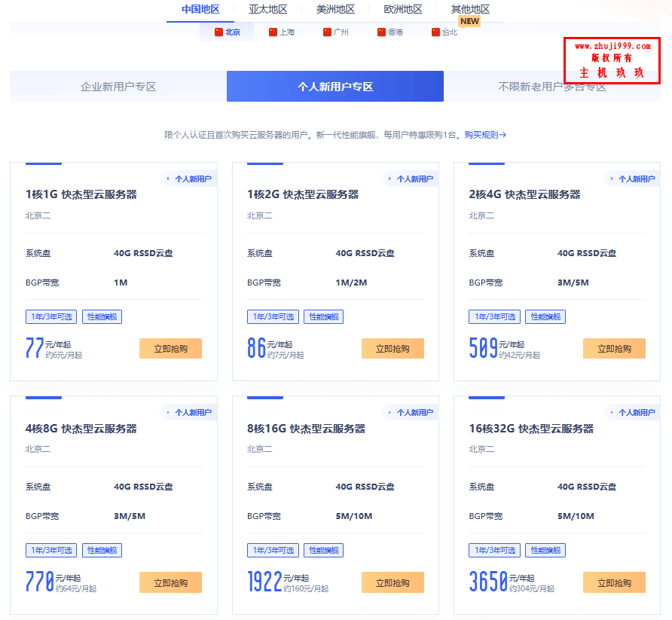Image resolution: width=672 pixels, height=620 pixels.
Task: Click the 2核4G 快杰型云服务器 title
Action: (x=524, y=194)
